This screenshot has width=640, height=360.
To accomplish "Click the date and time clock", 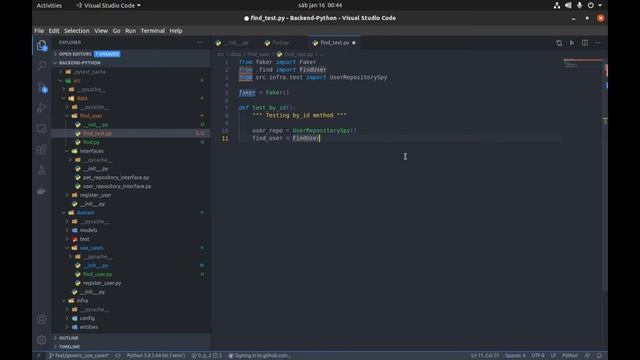I will [x=320, y=5].
